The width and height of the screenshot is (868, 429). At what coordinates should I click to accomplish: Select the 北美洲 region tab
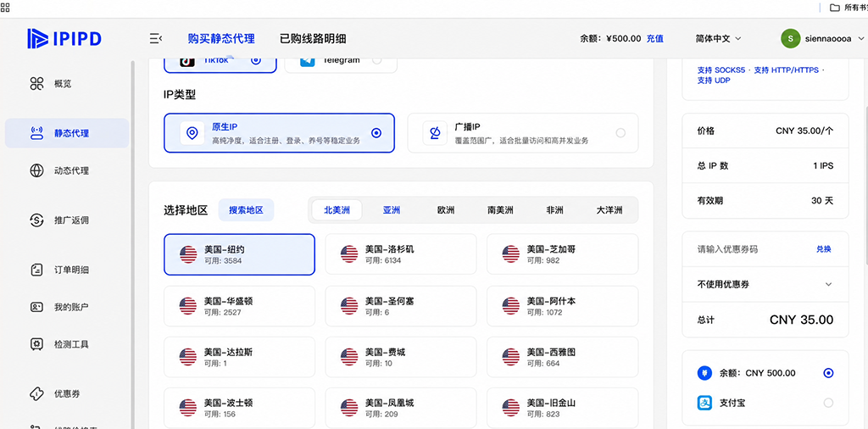[x=337, y=210]
